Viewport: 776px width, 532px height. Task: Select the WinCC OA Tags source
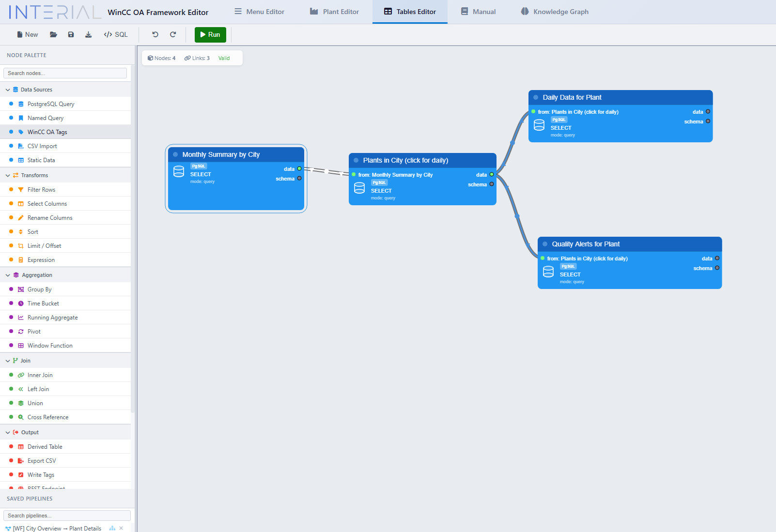click(47, 132)
